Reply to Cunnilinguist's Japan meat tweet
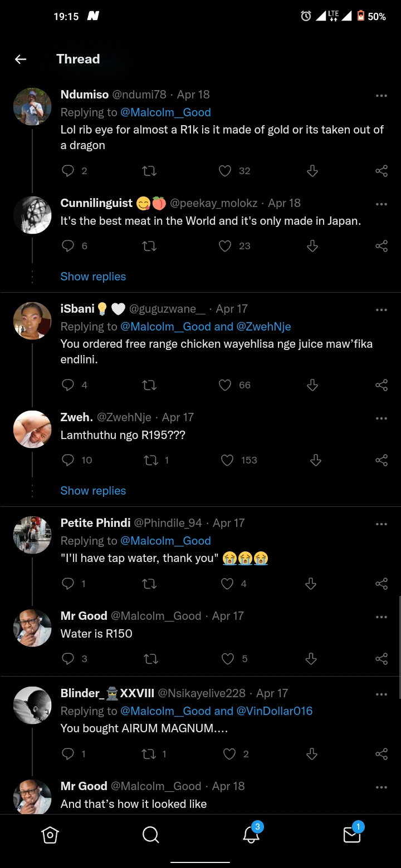The width and height of the screenshot is (401, 868). point(68,246)
